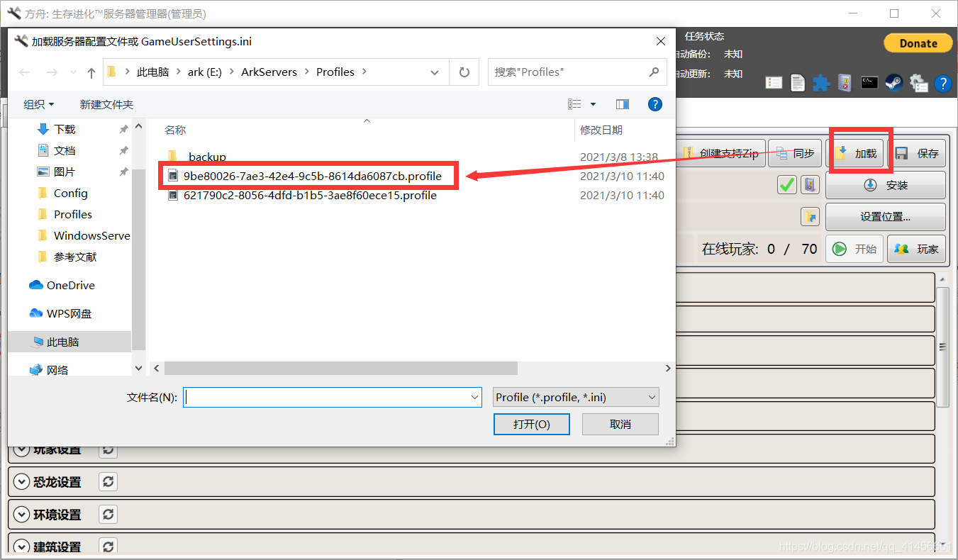
Task: Open the view options dropdown arrow
Action: click(x=593, y=104)
